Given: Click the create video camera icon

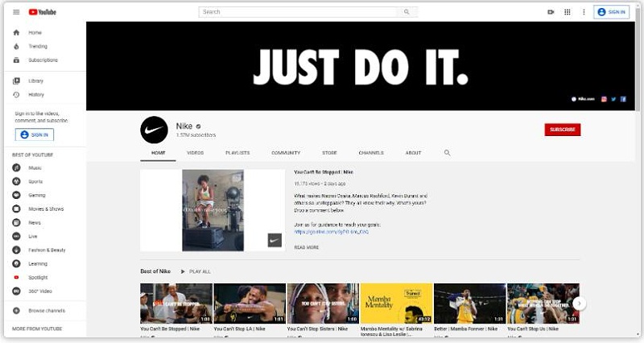Looking at the screenshot, I should tap(551, 12).
